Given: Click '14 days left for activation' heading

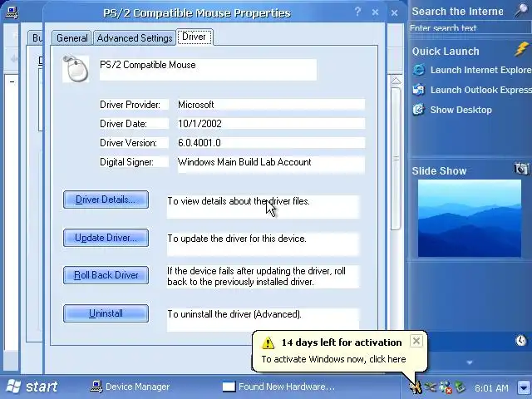Looking at the screenshot, I should 342,342.
